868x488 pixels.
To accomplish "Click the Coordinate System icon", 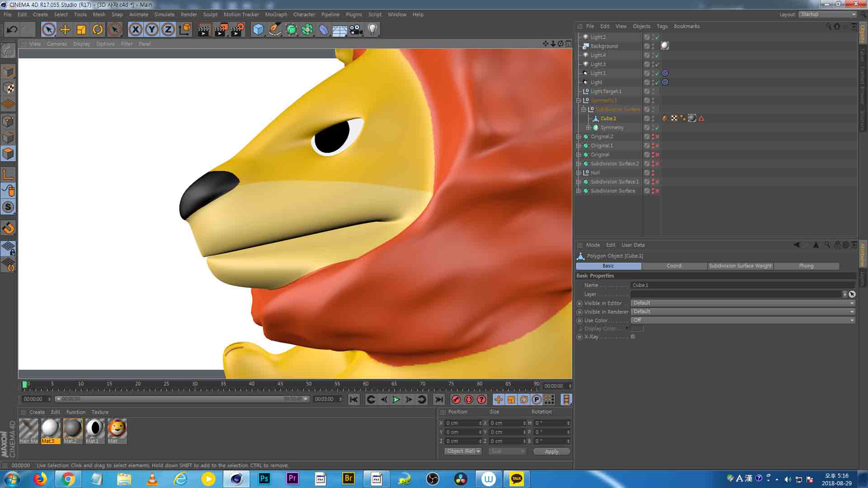I will point(185,30).
